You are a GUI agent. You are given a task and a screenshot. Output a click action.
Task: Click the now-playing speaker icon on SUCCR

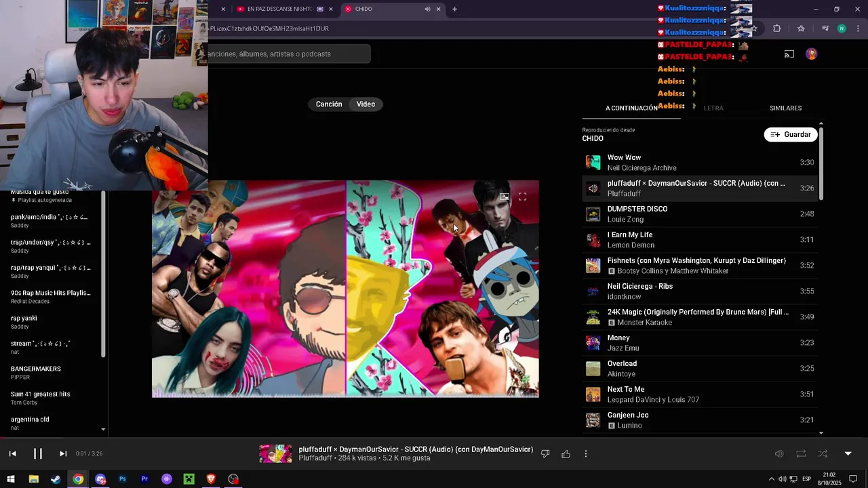tap(593, 188)
